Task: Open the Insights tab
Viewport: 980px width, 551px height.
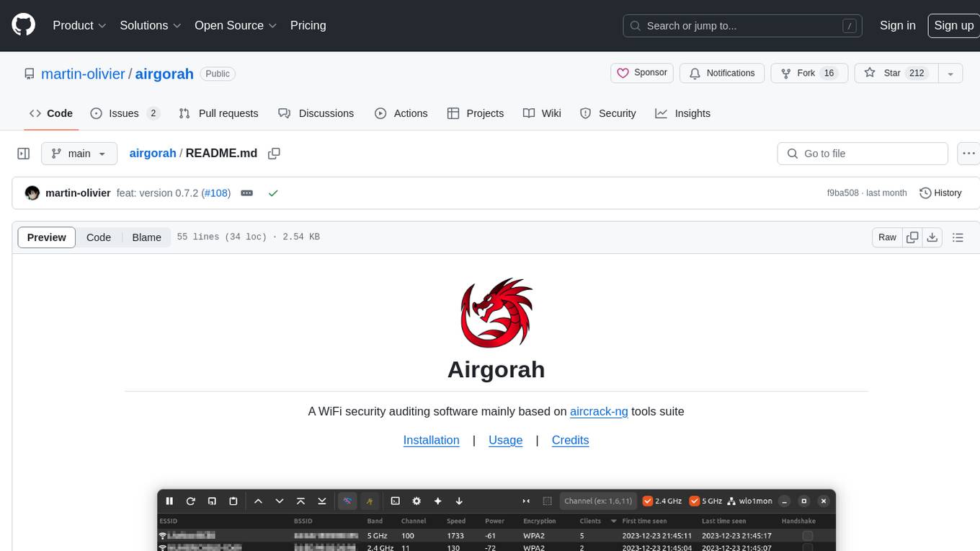Action: [682, 113]
